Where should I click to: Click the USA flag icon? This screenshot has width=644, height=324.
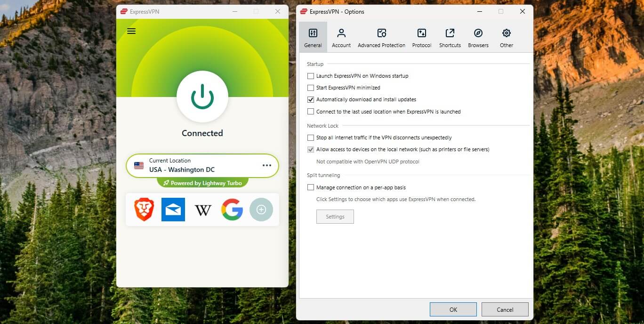[139, 165]
